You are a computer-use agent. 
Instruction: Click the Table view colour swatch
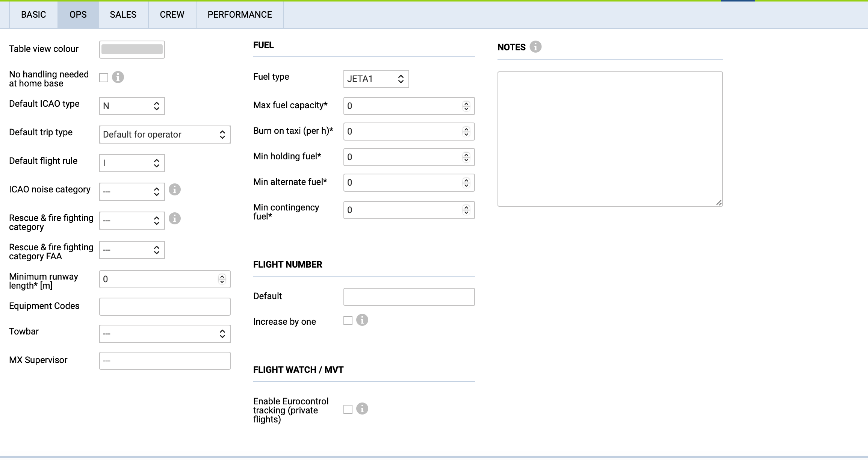[x=132, y=49]
